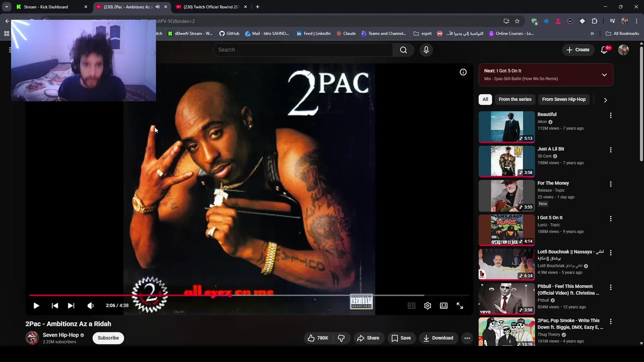Open options menu for Write This Down video
Image resolution: width=644 pixels, height=362 pixels.
(x=611, y=322)
